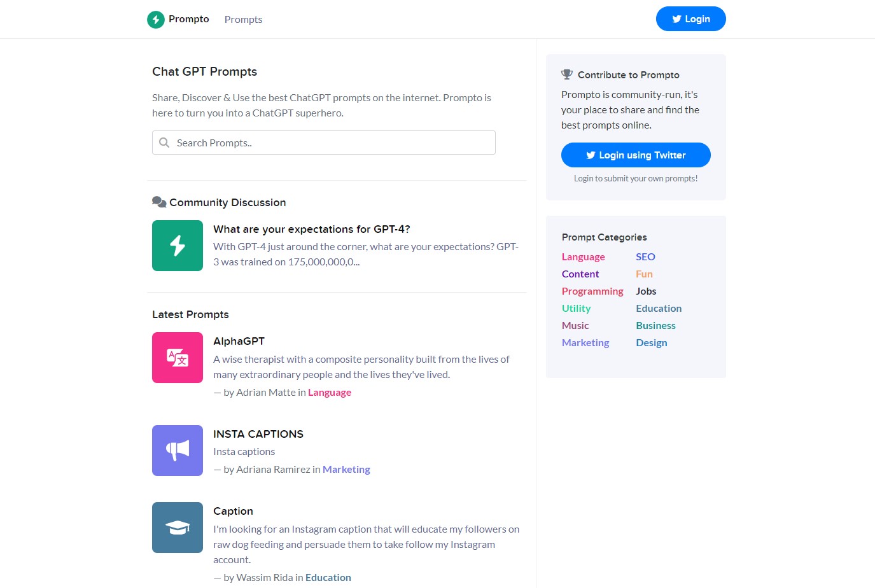Click the Login button in header
This screenshot has height=588, width=875.
(x=691, y=19)
